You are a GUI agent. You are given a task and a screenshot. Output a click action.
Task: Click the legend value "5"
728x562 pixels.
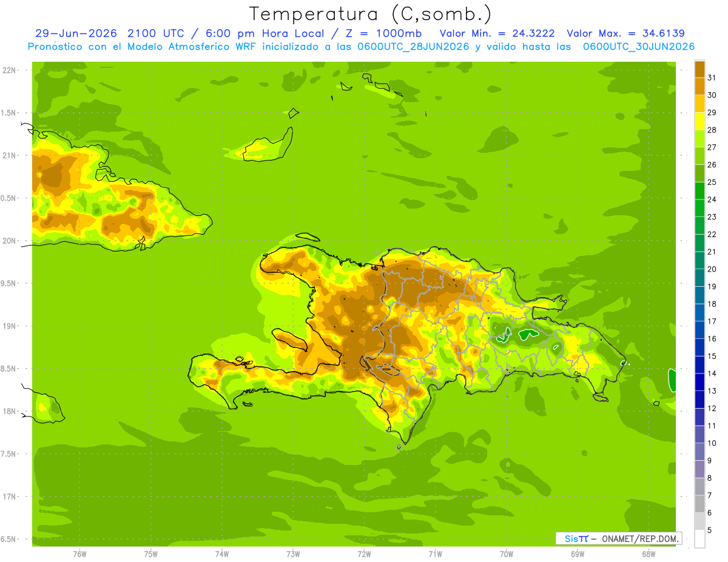(x=709, y=530)
